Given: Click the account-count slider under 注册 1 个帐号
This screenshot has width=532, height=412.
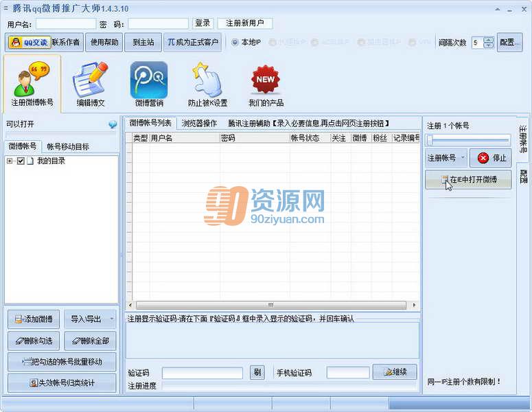Looking at the screenshot, I should [x=468, y=140].
